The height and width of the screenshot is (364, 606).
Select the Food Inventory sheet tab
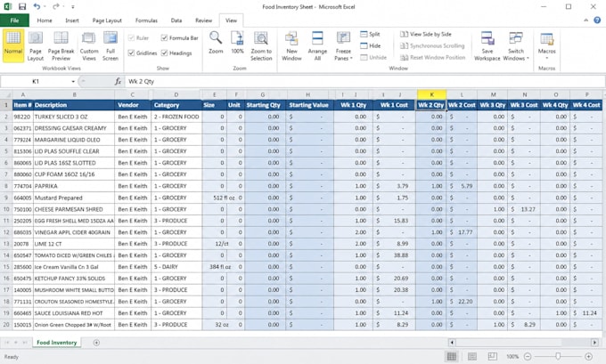tap(57, 343)
